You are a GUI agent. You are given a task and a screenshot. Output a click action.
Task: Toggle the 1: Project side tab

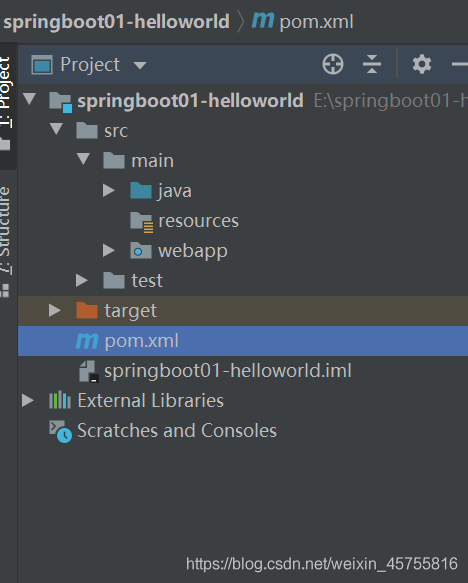(8, 106)
